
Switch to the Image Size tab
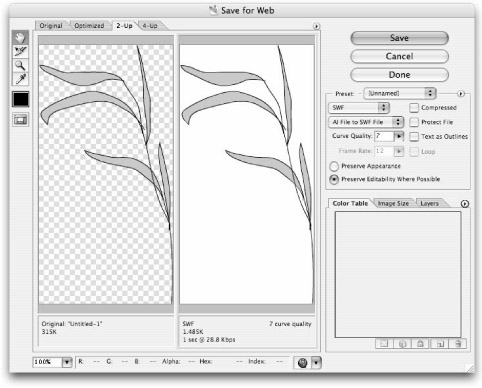pyautogui.click(x=393, y=203)
